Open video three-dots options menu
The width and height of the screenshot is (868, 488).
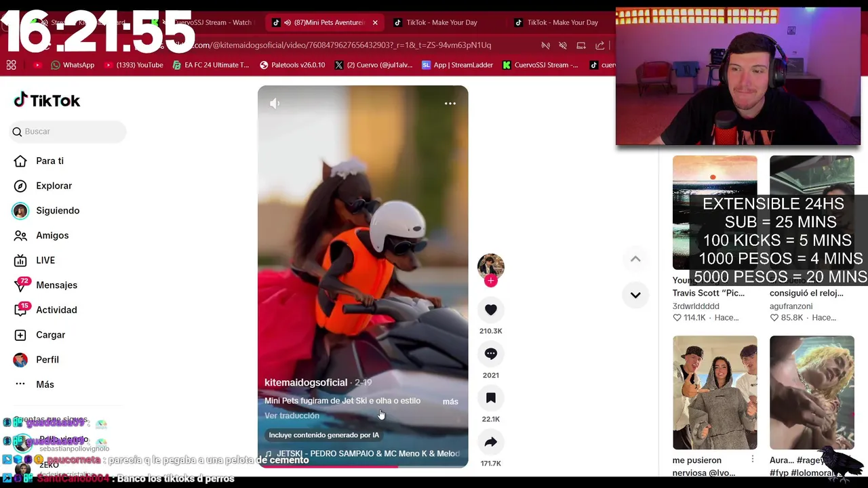coord(450,103)
